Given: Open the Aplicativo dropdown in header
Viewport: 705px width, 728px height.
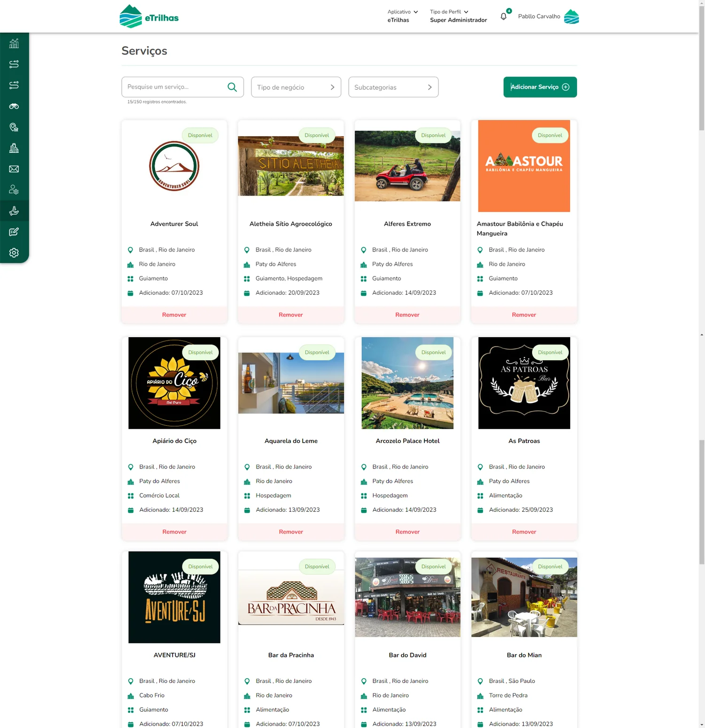Looking at the screenshot, I should [403, 16].
